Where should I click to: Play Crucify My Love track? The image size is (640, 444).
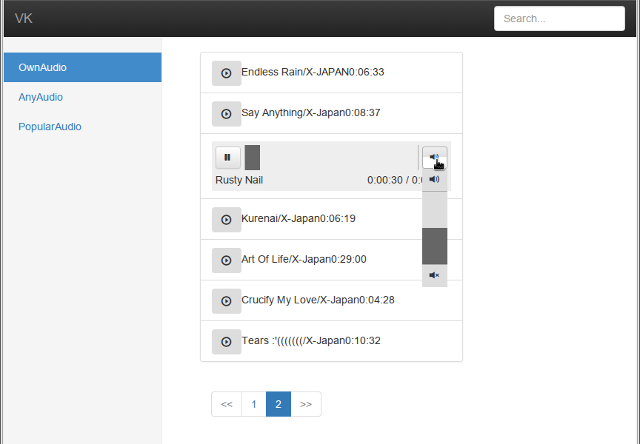pyautogui.click(x=226, y=301)
